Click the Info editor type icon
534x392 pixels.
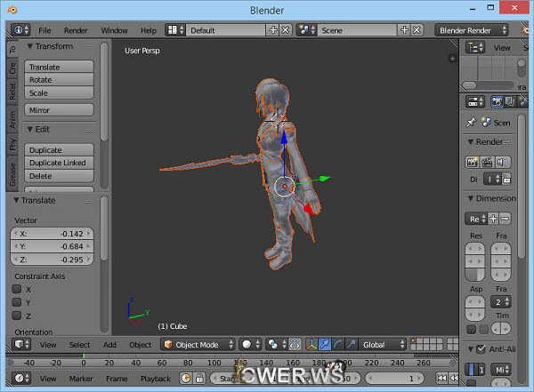[x=19, y=30]
